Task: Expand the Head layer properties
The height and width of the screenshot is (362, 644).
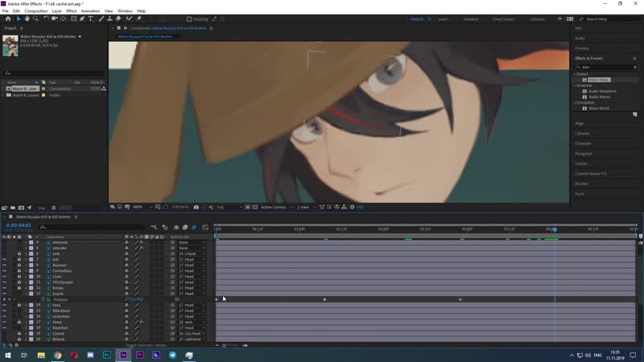Action: [27, 323]
